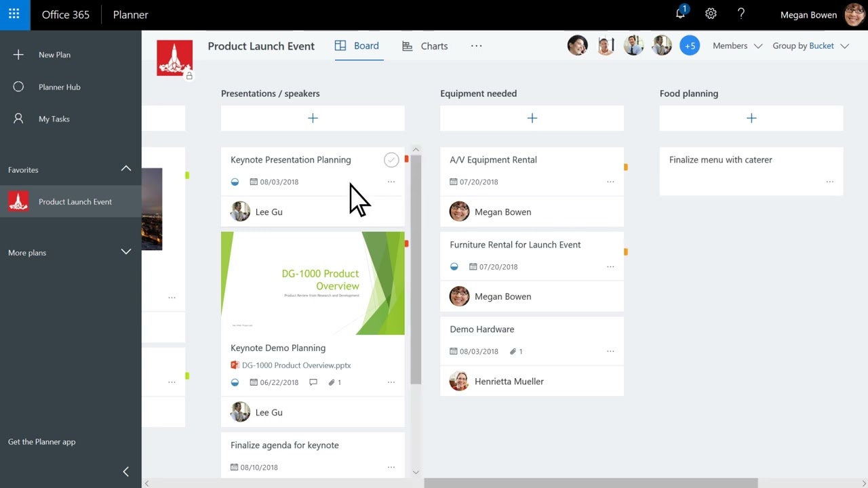Open Megan Bowen's account avatar
The width and height of the screenshot is (868, 488).
pyautogui.click(x=854, y=15)
